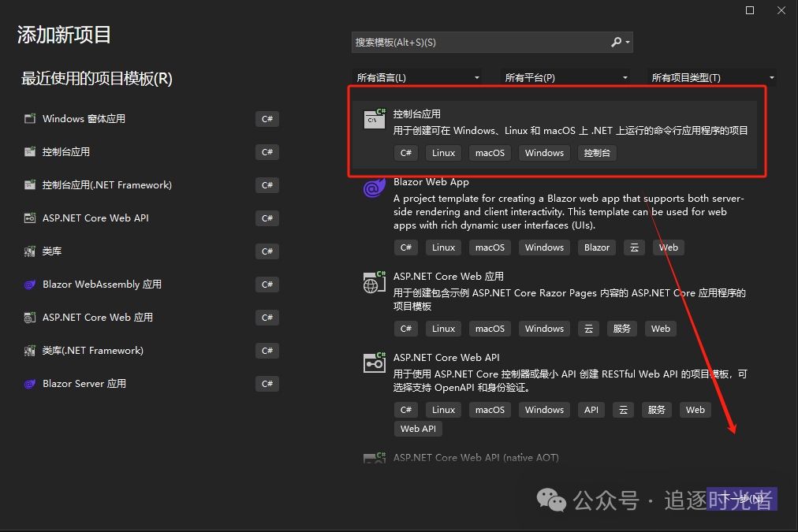This screenshot has height=532, width=798.
Task: Click the 控制台 tag on 控制台应用 template
Action: point(597,153)
